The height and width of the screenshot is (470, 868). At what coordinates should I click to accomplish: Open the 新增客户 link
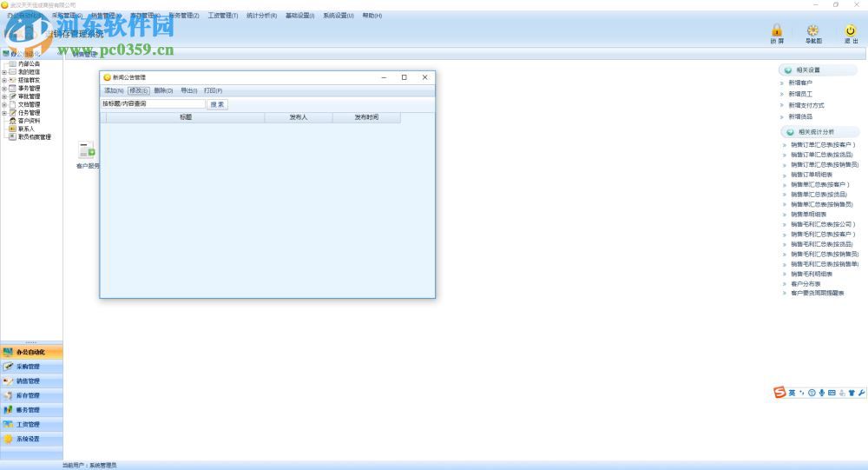point(800,83)
